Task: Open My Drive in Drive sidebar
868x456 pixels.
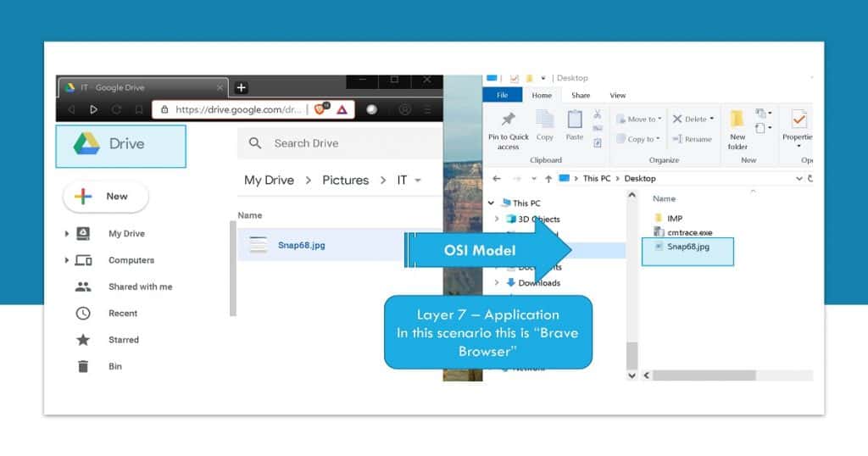Action: tap(127, 234)
